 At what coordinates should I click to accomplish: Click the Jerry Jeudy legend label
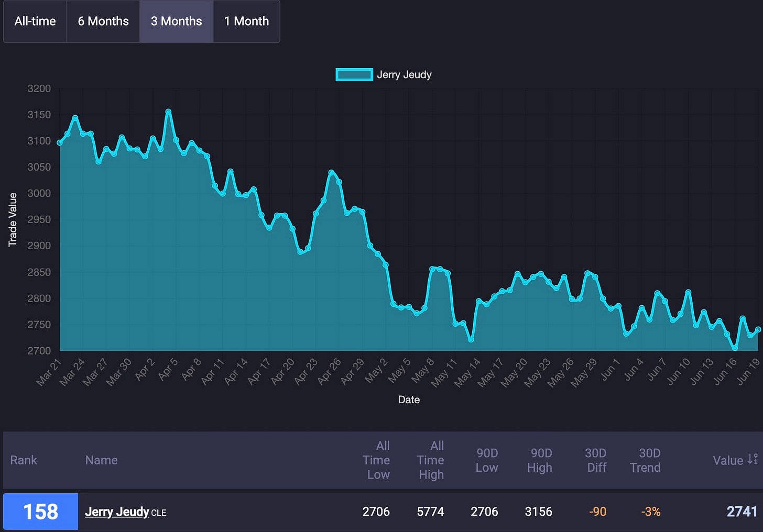404,75
